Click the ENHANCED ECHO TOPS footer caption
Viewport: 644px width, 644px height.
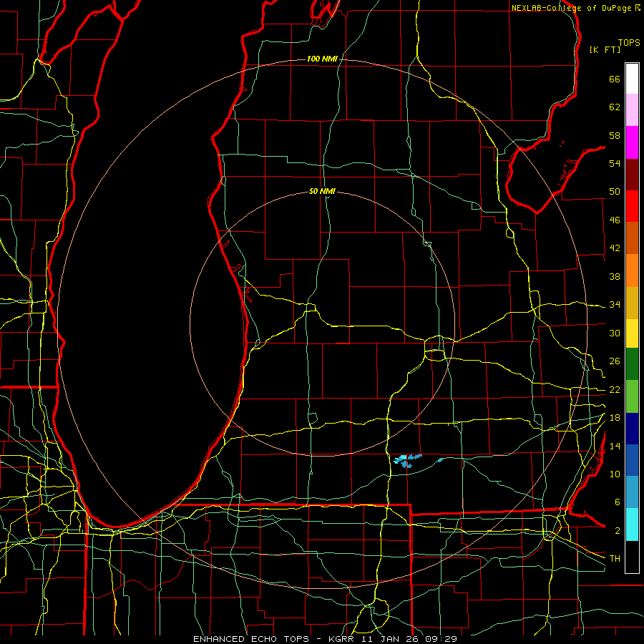point(325,639)
